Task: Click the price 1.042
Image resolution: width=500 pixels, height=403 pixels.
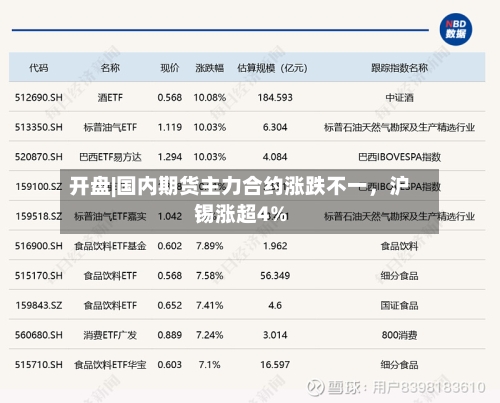Action: (170, 216)
